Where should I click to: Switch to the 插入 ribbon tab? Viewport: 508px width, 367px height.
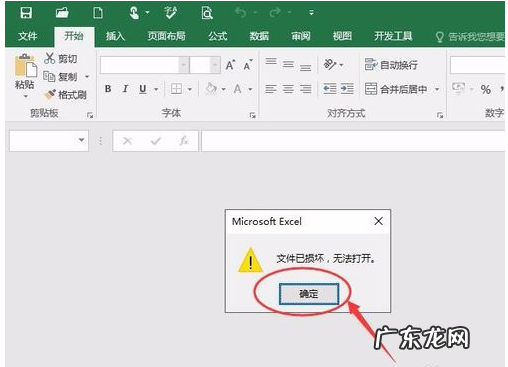[x=115, y=36]
